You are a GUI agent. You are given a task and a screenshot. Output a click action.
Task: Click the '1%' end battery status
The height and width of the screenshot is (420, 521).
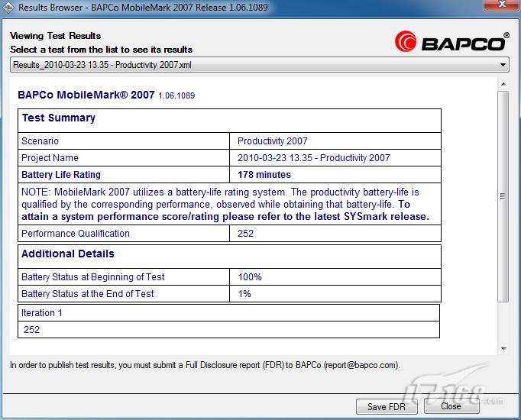(x=244, y=294)
